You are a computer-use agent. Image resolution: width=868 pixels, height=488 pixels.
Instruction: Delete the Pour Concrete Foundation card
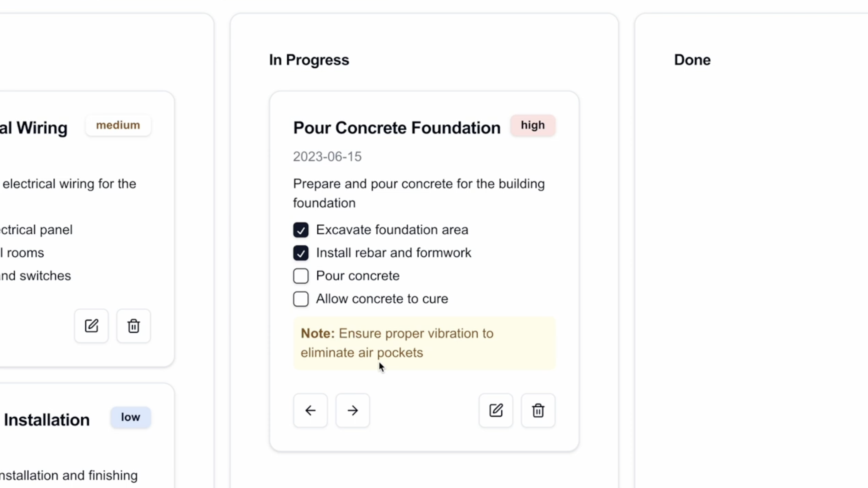pos(538,410)
